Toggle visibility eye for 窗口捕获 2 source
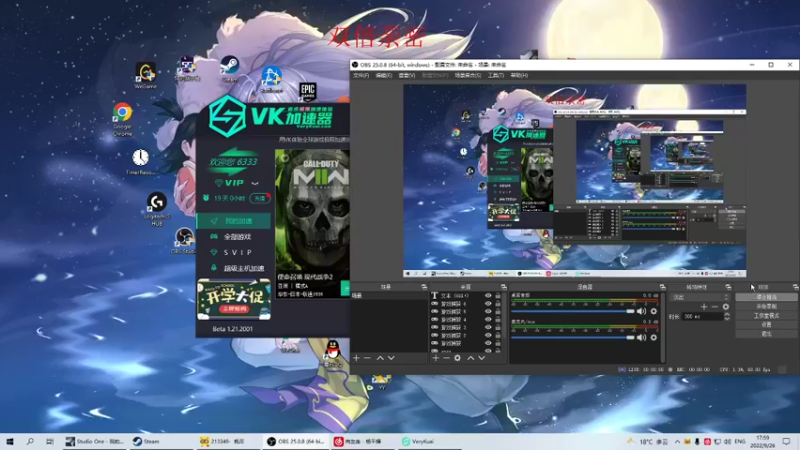The height and width of the screenshot is (450, 800). (488, 335)
